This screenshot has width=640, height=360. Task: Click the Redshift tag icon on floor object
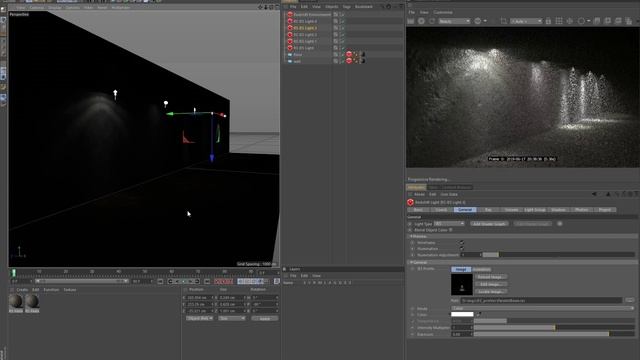(x=349, y=54)
